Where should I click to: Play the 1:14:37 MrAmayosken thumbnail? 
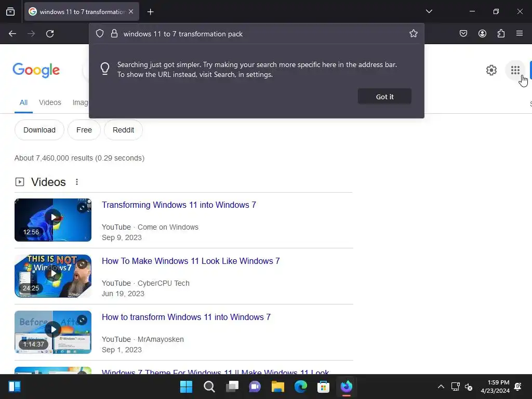(53, 332)
